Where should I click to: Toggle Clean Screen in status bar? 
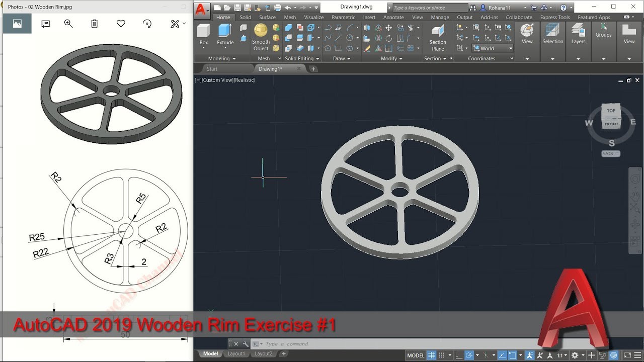pyautogui.click(x=627, y=355)
